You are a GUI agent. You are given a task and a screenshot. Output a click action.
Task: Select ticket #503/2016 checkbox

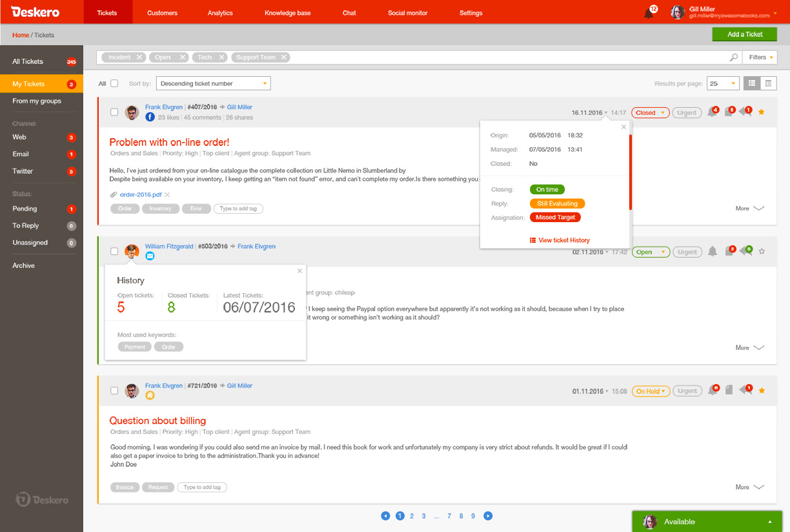(114, 251)
